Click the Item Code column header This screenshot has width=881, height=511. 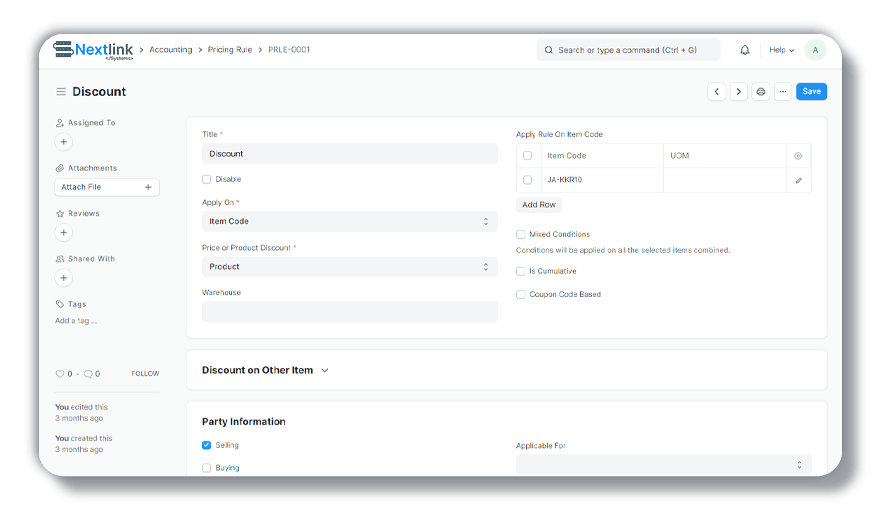click(x=601, y=156)
